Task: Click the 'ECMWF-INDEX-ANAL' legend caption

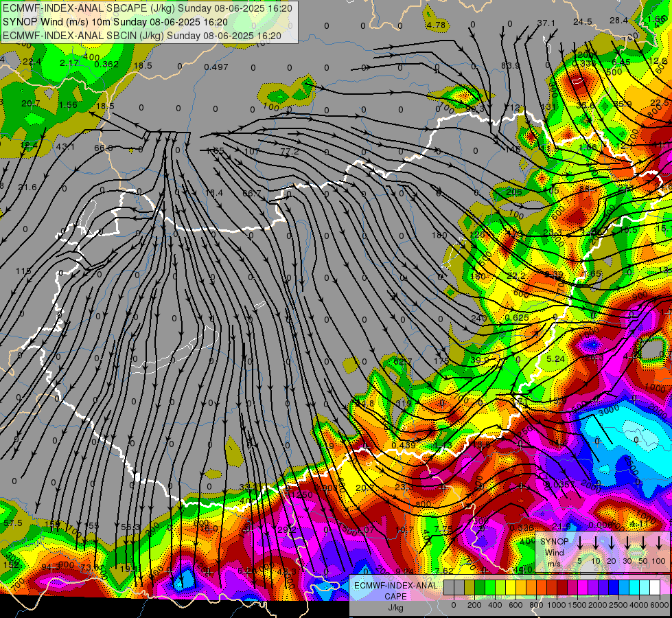Action: 395,586
